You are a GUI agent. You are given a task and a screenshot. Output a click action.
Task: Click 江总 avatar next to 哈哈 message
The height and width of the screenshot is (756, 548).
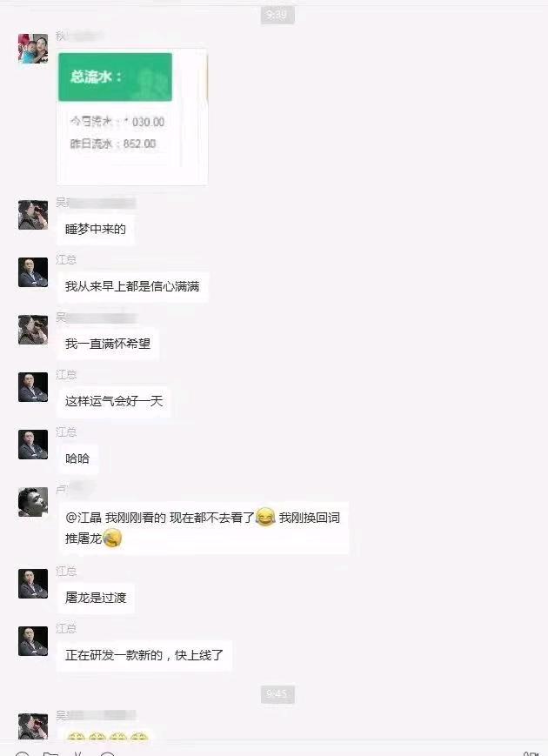[x=33, y=444]
